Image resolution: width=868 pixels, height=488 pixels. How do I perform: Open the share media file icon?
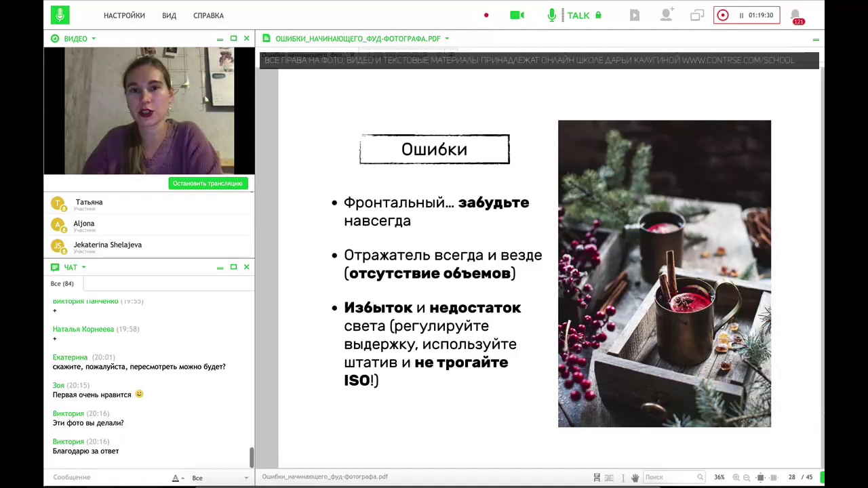click(635, 15)
